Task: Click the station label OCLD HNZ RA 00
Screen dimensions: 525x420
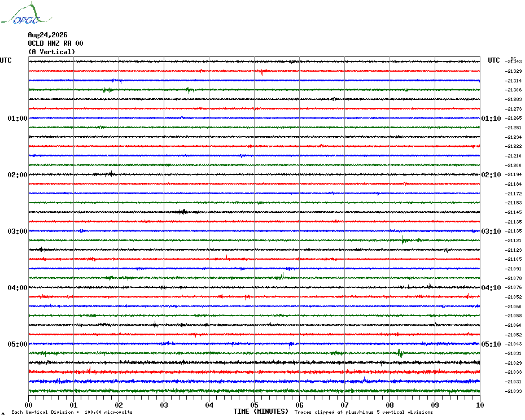Action: coord(55,43)
